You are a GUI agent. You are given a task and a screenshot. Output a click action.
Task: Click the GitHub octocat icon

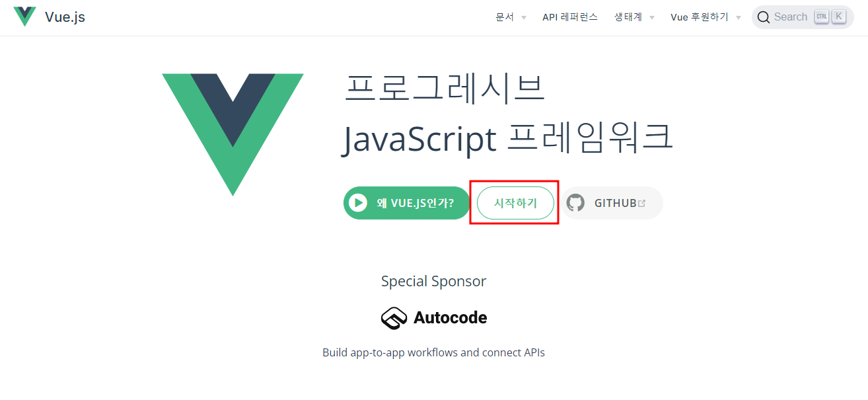tap(575, 203)
